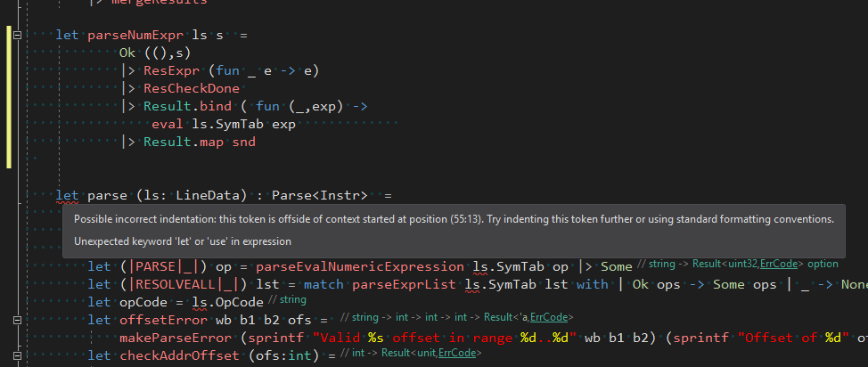
Task: Place cursor on ResCheckDone identifier
Action: (192, 89)
